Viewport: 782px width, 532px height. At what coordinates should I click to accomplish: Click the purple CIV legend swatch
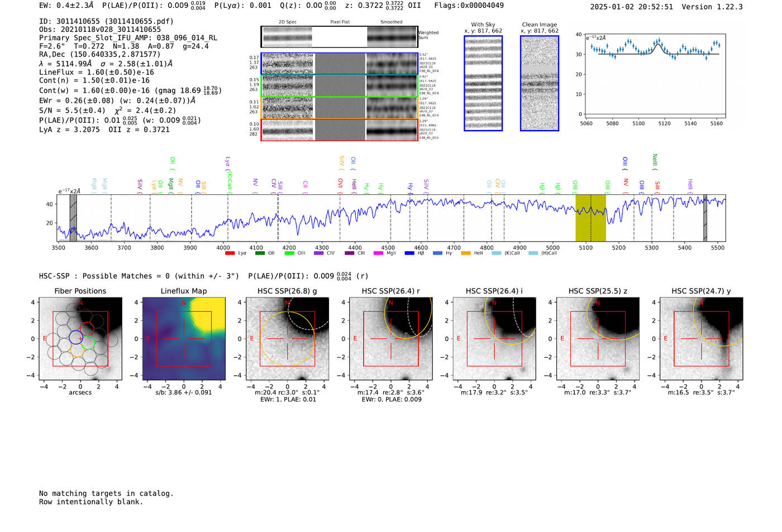(319, 253)
